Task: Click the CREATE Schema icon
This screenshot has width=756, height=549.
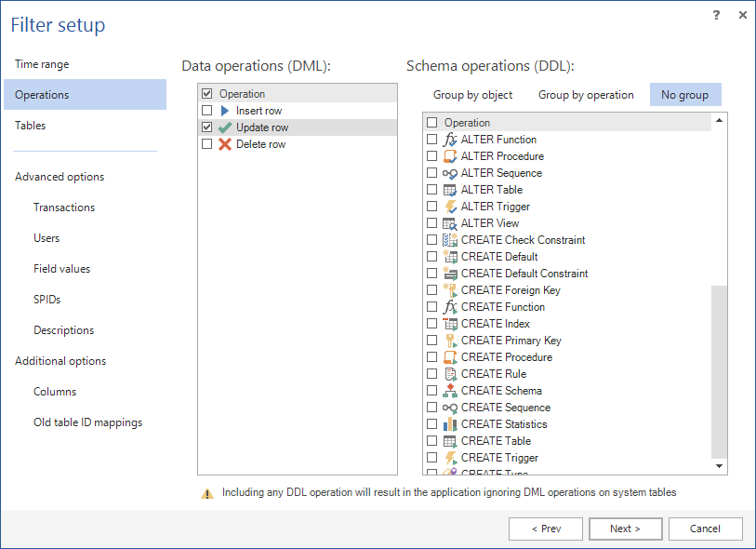Action: point(450,391)
